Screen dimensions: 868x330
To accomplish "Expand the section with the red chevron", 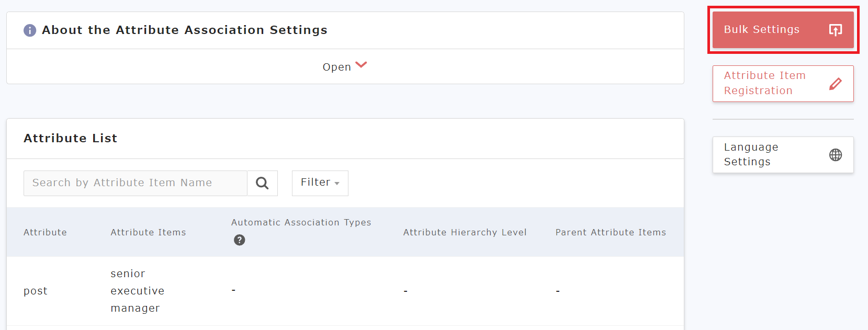I will coord(361,65).
